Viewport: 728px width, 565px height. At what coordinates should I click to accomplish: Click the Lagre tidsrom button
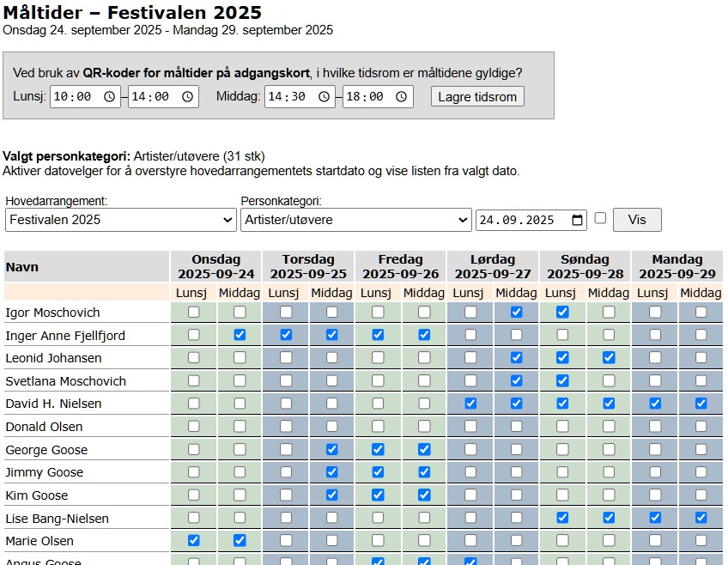coord(477,97)
